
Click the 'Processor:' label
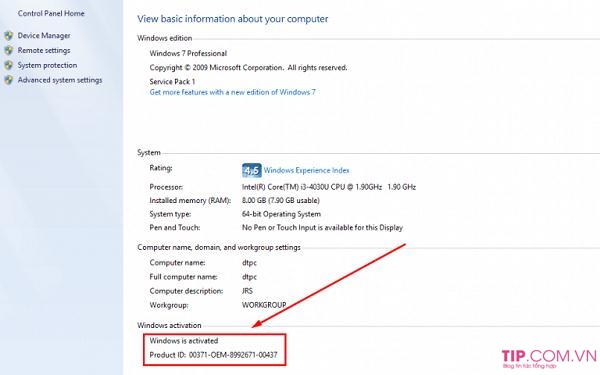166,187
